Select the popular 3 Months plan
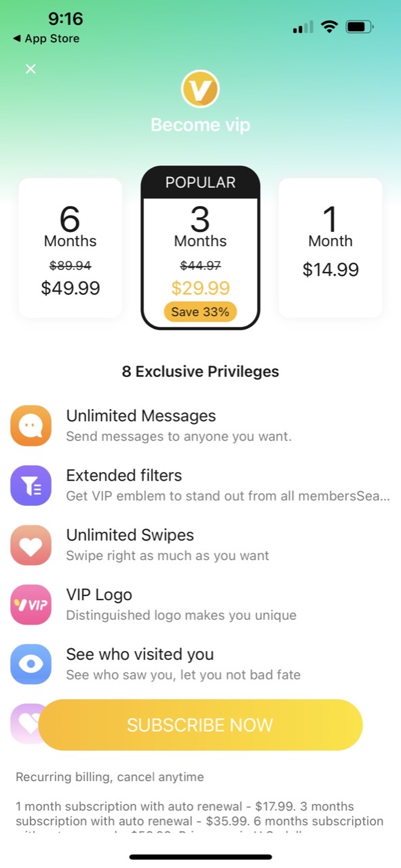The width and height of the screenshot is (401, 868). click(200, 248)
